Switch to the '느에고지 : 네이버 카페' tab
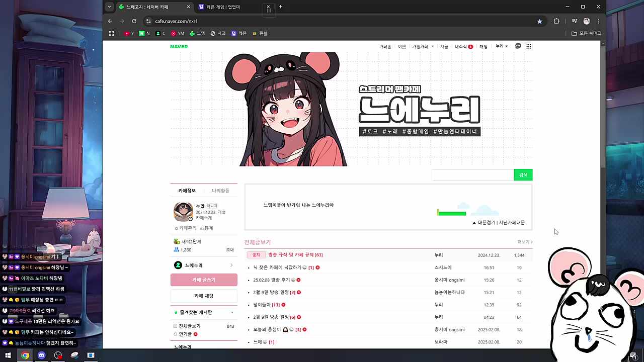 tap(154, 7)
